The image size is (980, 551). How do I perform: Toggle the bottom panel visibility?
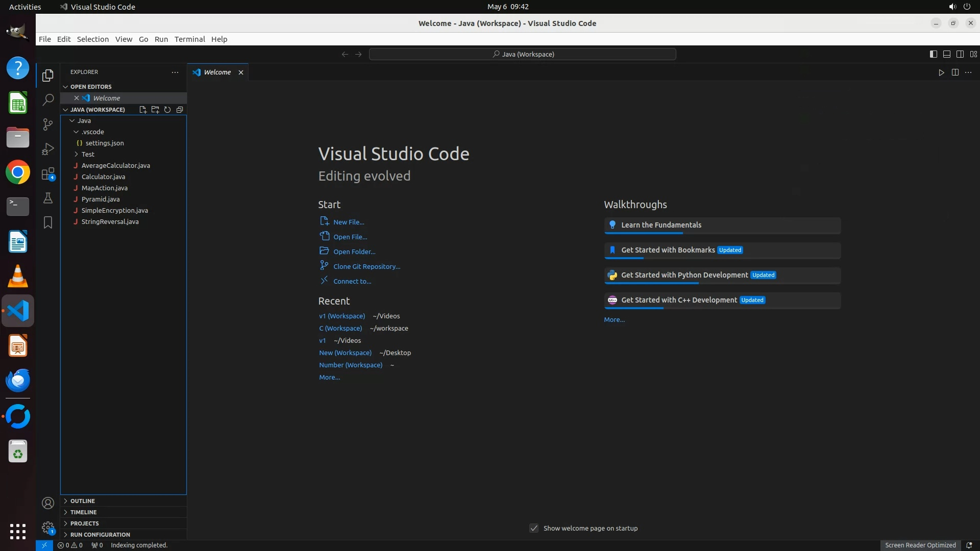tap(946, 54)
